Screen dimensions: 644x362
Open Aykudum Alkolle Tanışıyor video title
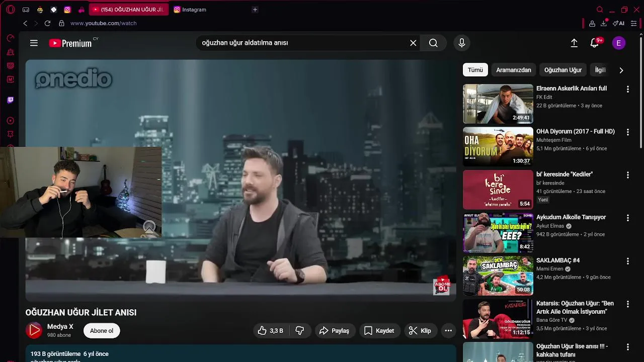coord(571,217)
